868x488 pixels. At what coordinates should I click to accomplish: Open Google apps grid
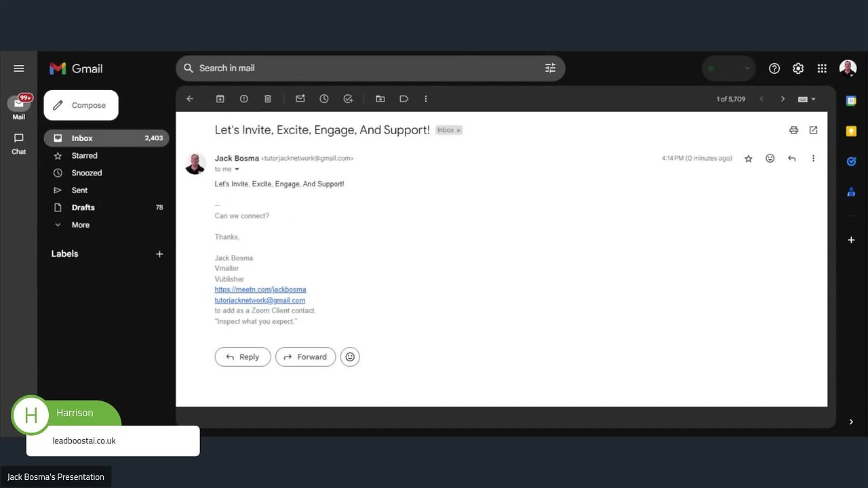pyautogui.click(x=822, y=68)
